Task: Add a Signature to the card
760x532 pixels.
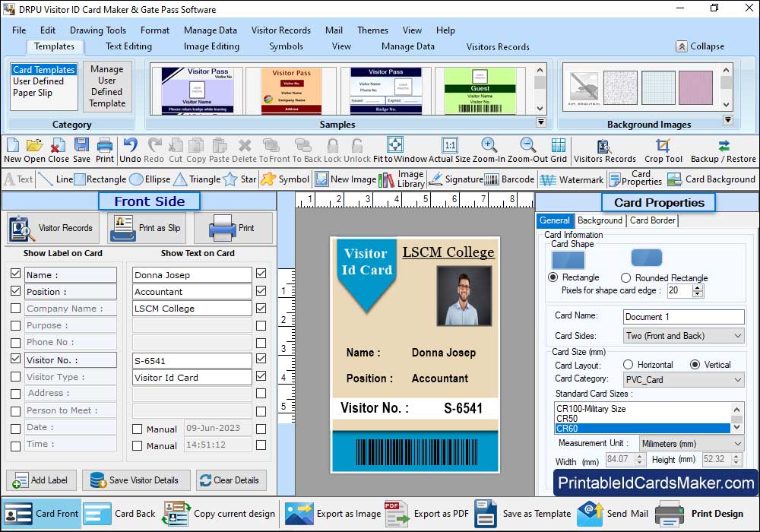Action: tap(456, 179)
